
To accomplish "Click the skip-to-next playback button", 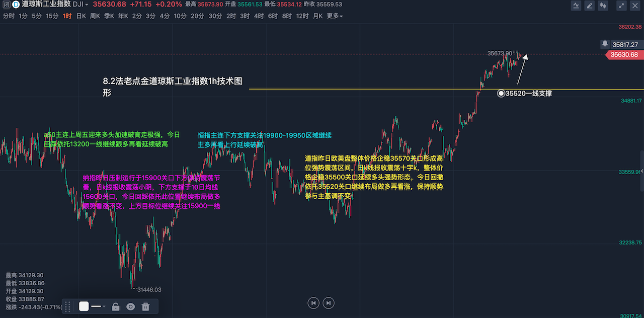I will [x=329, y=303].
